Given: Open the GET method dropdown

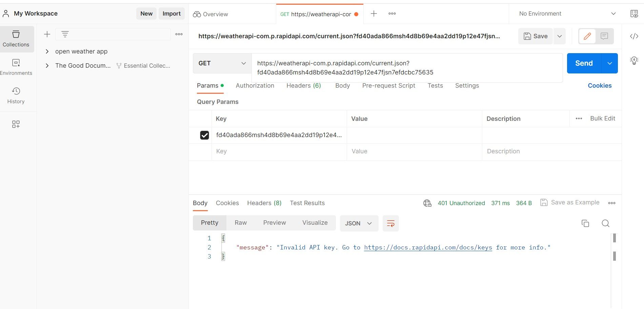Looking at the screenshot, I should (222, 63).
